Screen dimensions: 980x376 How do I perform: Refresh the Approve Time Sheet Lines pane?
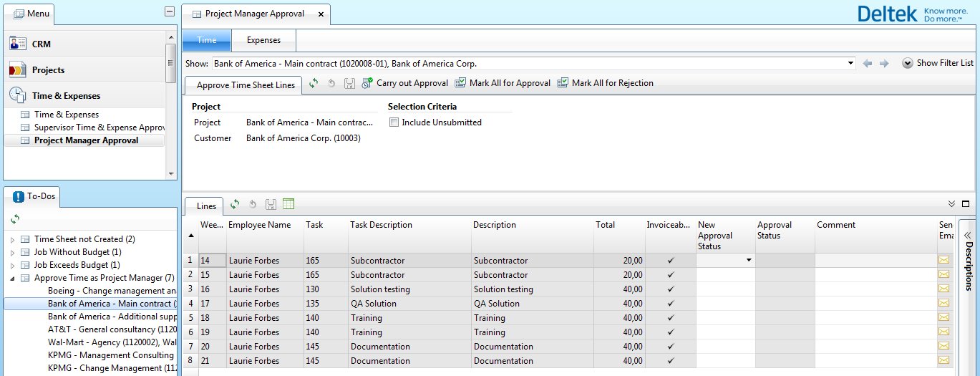314,83
